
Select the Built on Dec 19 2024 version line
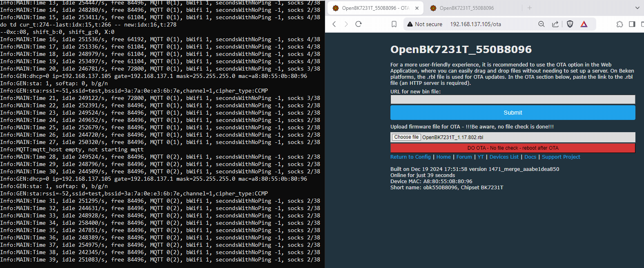click(475, 169)
